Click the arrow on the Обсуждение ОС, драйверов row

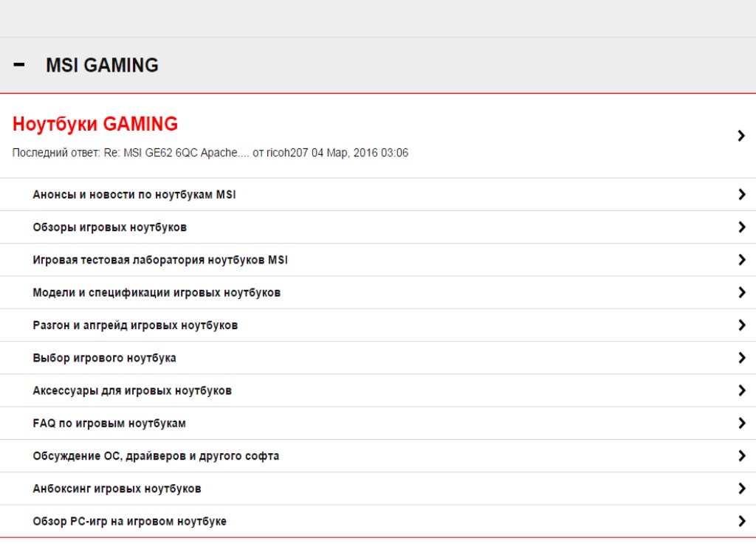tap(741, 456)
